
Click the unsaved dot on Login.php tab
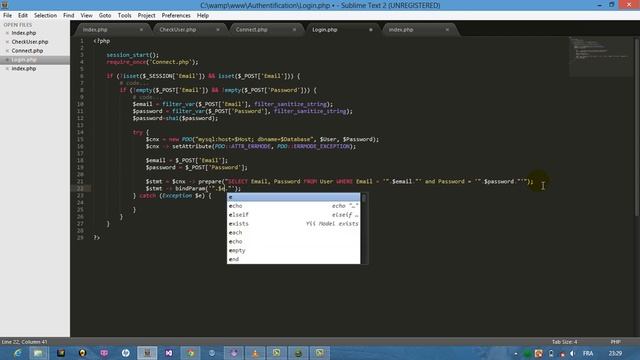(371, 30)
